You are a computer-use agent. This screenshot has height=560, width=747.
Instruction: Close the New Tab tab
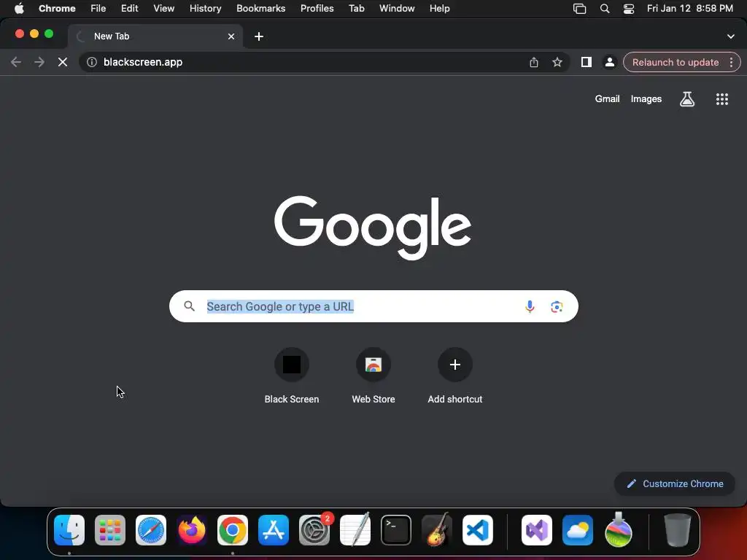[x=231, y=36]
